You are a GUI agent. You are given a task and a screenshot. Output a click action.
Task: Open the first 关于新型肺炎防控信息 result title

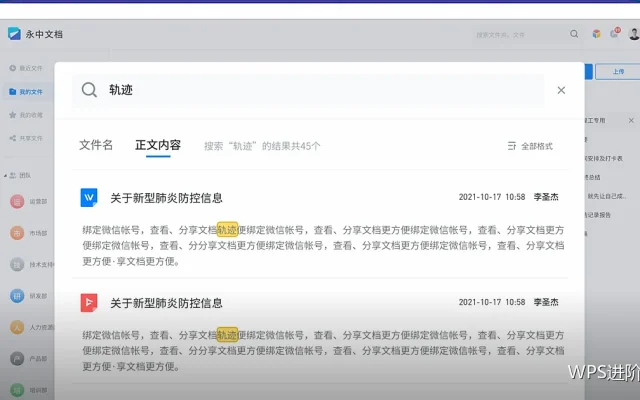click(x=167, y=198)
